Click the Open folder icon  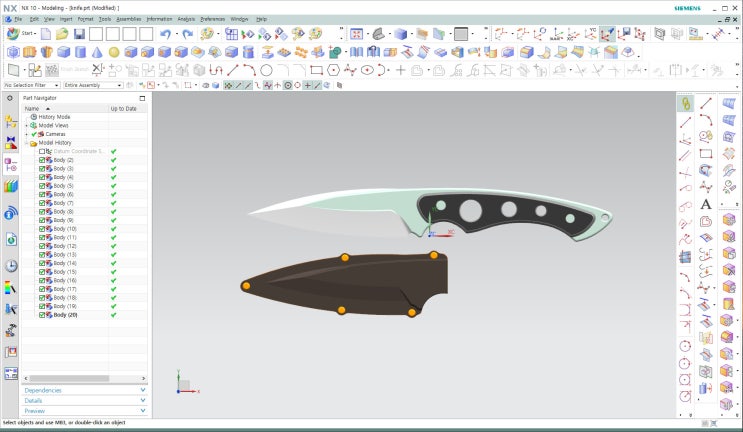tap(62, 34)
